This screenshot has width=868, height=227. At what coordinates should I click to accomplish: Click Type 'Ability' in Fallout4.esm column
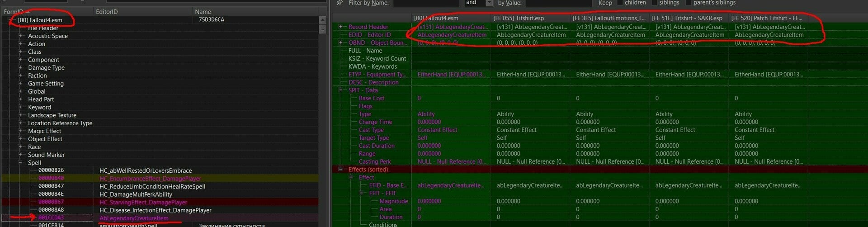[x=426, y=114]
